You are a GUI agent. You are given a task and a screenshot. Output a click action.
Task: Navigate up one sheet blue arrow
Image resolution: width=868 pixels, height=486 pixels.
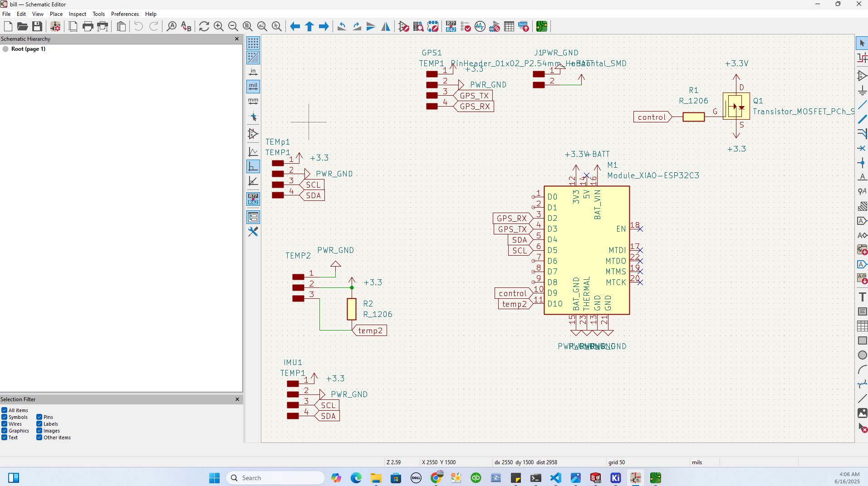pyautogui.click(x=309, y=26)
